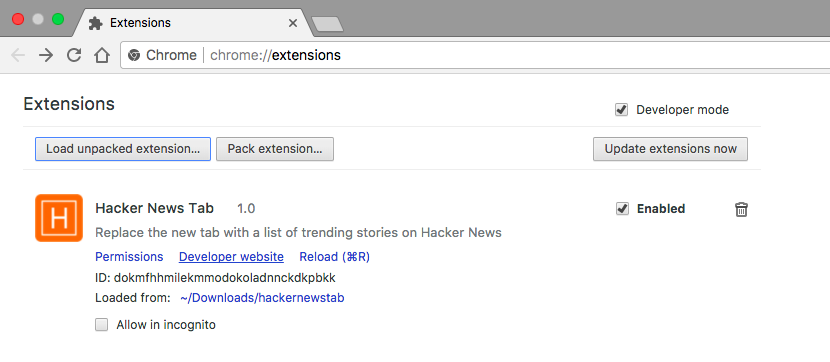This screenshot has width=830, height=362.
Task: Click the Chrome site info icon
Action: pyautogui.click(x=134, y=55)
